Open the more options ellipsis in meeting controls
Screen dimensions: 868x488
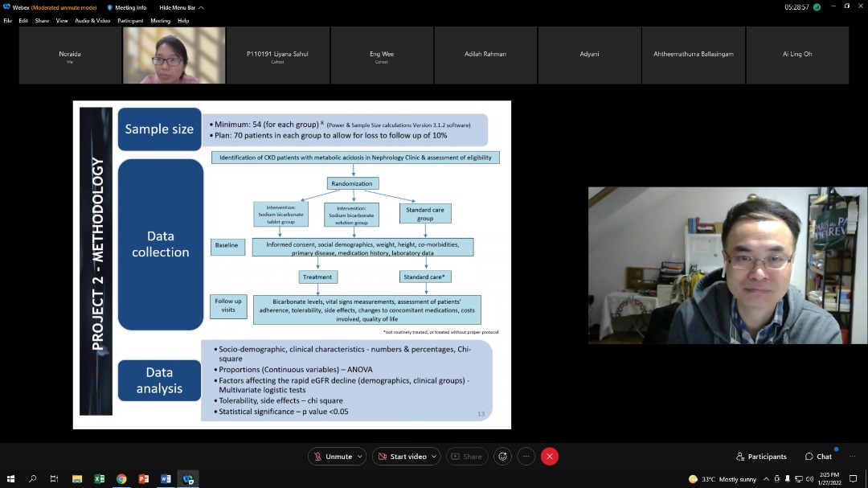(526, 457)
